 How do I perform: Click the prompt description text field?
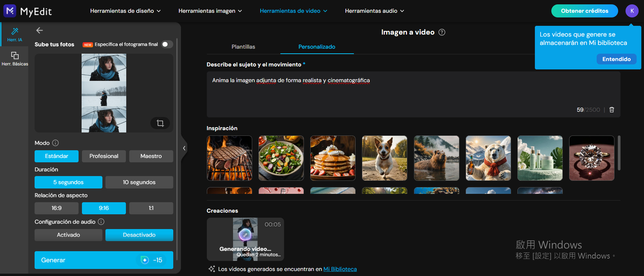coord(413,94)
